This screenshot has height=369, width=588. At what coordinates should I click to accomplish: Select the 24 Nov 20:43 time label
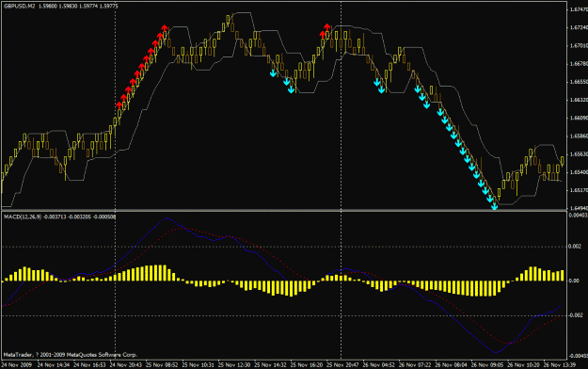[x=126, y=365]
